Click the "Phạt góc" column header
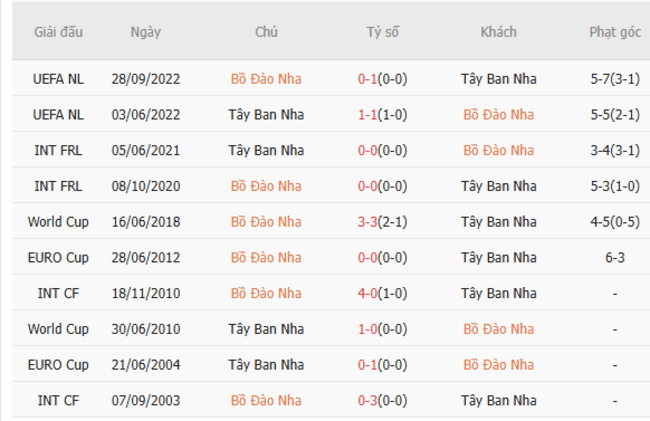 coord(614,32)
